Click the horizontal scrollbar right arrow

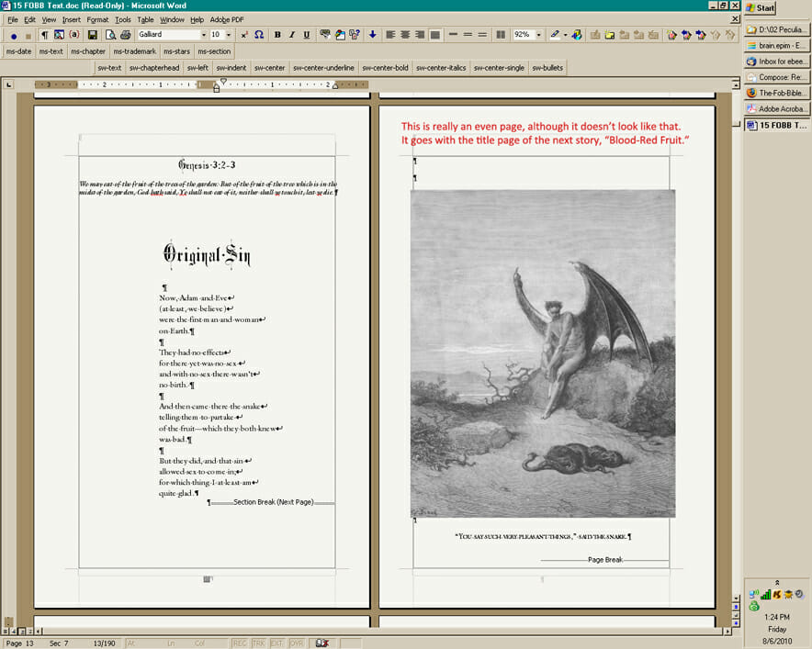pyautogui.click(x=727, y=631)
